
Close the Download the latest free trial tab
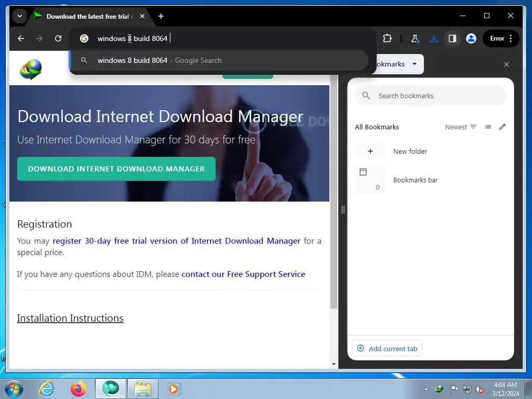[142, 16]
